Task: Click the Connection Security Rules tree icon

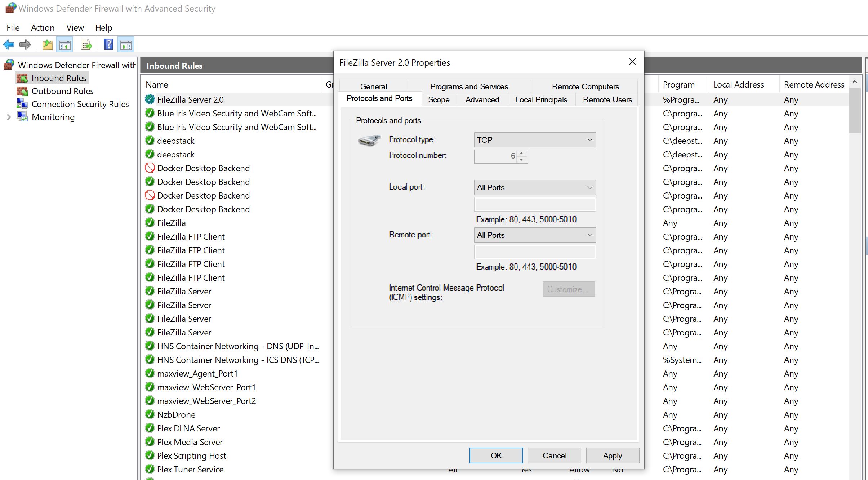Action: coord(22,104)
